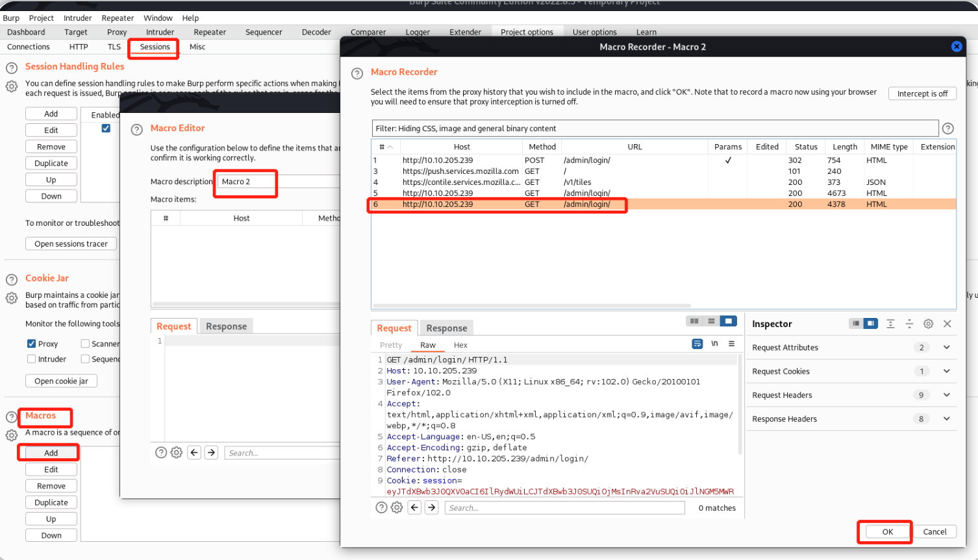The width and height of the screenshot is (978, 560).
Task: Confirm macro selection with OK
Action: coord(887,531)
